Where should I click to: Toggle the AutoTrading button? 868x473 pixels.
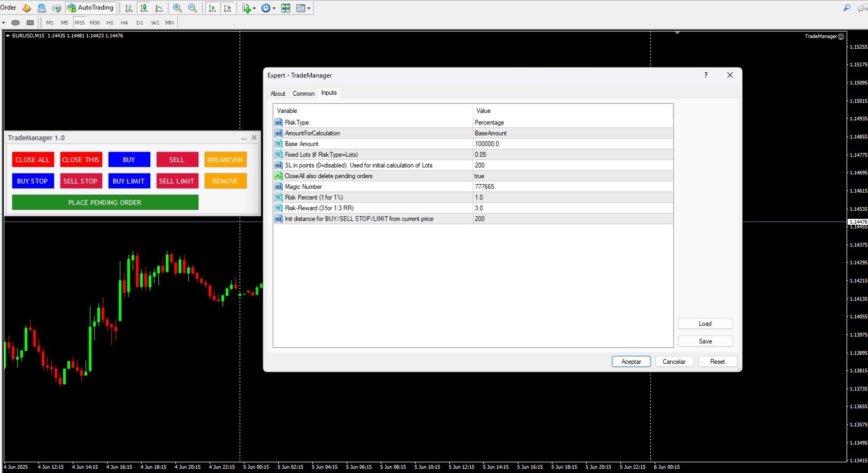90,7
